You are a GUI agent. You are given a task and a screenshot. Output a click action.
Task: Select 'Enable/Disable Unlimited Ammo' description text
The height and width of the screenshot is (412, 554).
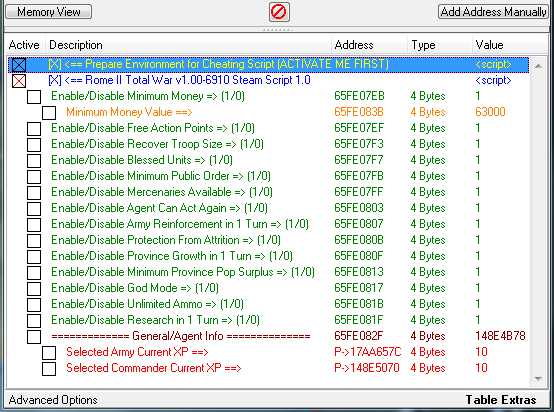147,304
